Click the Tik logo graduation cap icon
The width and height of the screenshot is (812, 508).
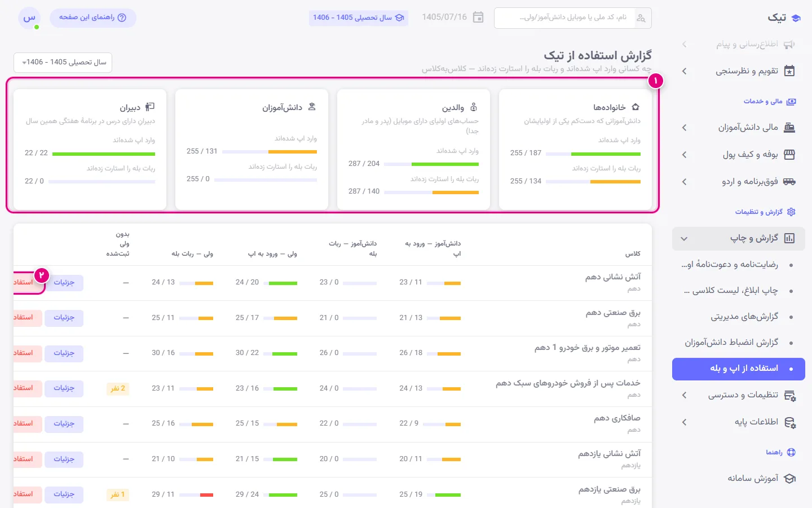[796, 18]
